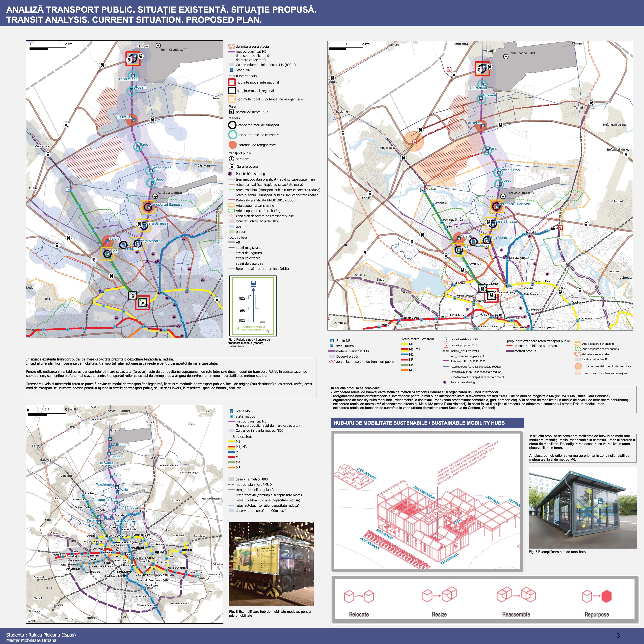The height and width of the screenshot is (644, 644).
Task: Click 'propunere extindere retea transport public' legend heading
Action: pos(538,341)
